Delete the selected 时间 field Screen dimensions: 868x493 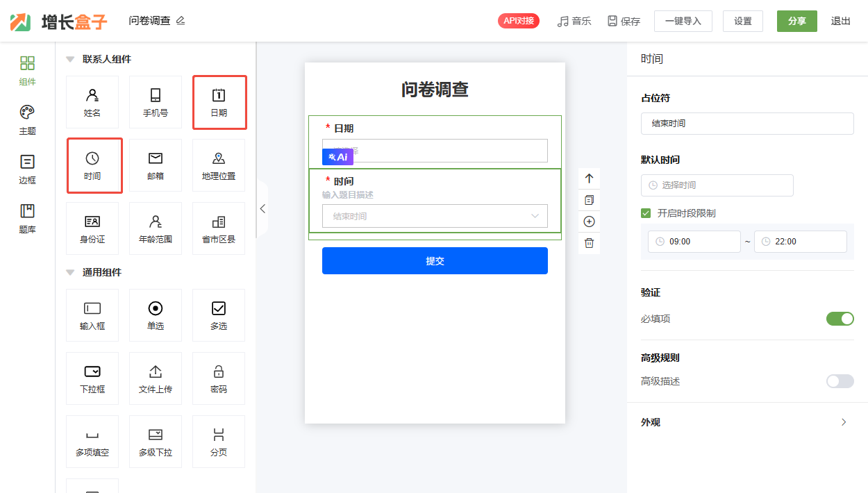tap(589, 243)
